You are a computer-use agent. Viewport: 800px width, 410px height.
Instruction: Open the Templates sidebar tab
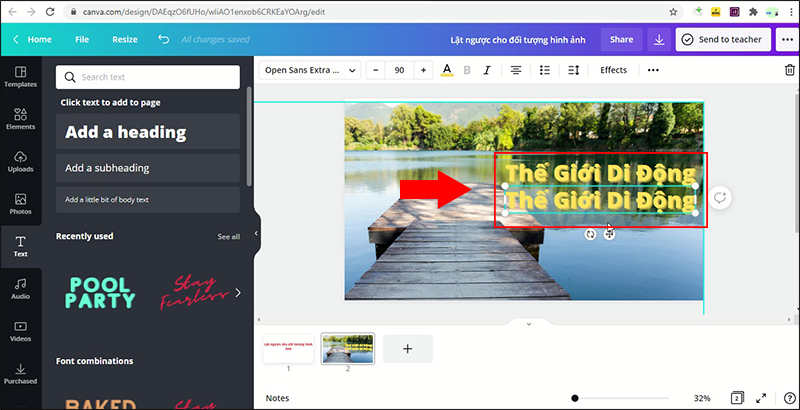click(x=20, y=77)
